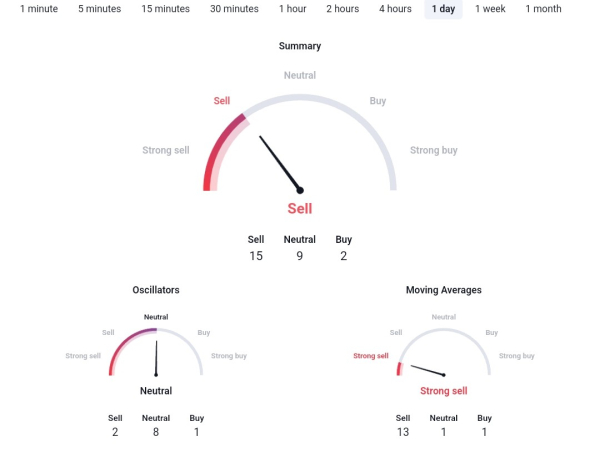The width and height of the screenshot is (600, 457).
Task: Click the red Strong sell result under Moving Averages
Action: coord(443,391)
